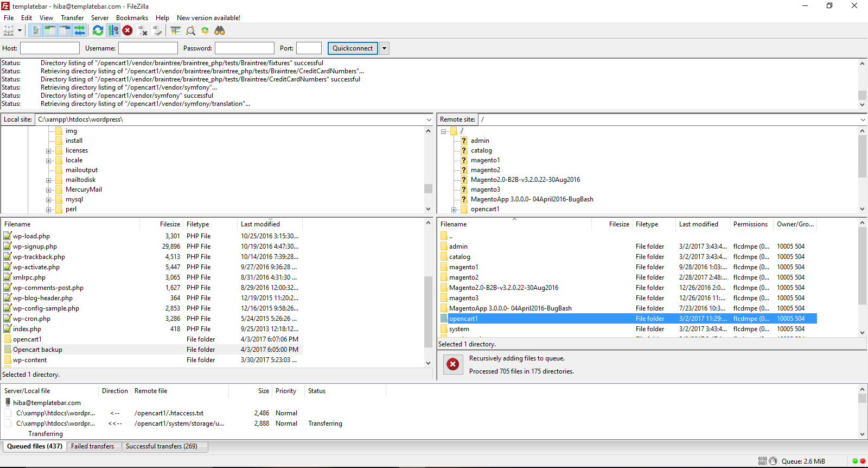868x468 pixels.
Task: Sort queue by Priority column
Action: click(x=286, y=391)
